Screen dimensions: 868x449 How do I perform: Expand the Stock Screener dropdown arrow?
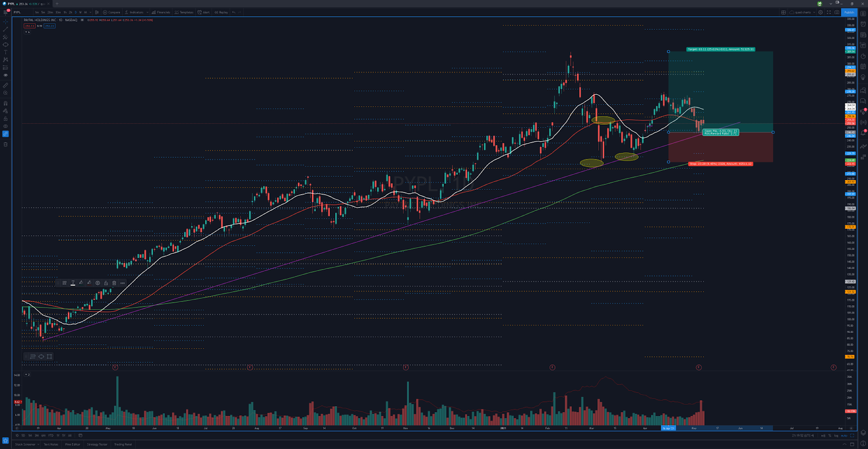(x=38, y=444)
